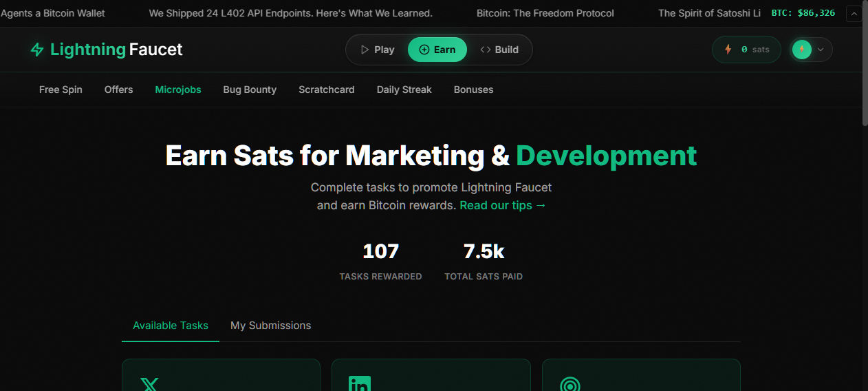Click the 107 tasks rewarded stat
The height and width of the screenshot is (391, 868).
(380, 261)
